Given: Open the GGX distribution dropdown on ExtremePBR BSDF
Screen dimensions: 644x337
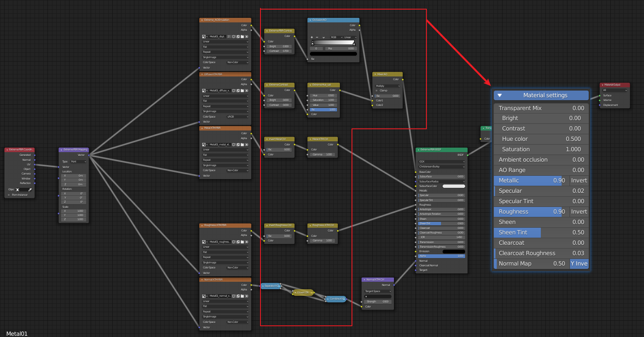Looking at the screenshot, I should [x=442, y=162].
